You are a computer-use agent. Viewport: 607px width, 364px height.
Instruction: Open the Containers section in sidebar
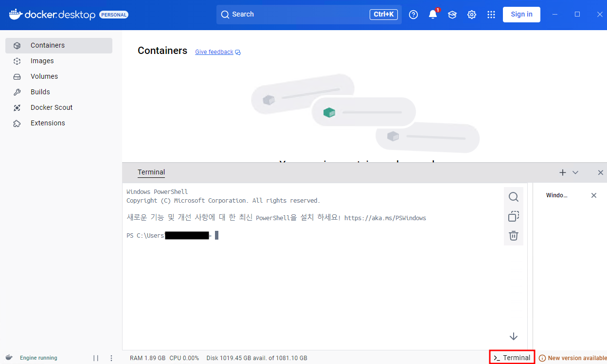point(59,45)
